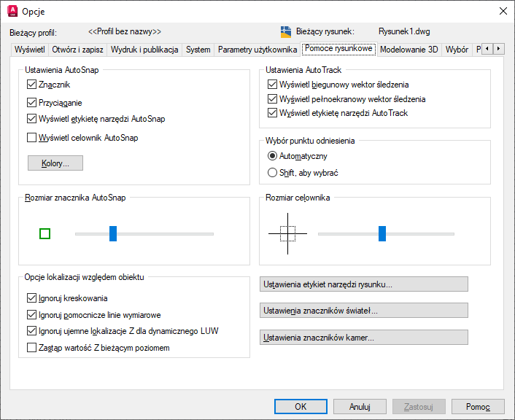The height and width of the screenshot is (420, 515).
Task: Click the current drawing file icon
Action: click(x=286, y=32)
